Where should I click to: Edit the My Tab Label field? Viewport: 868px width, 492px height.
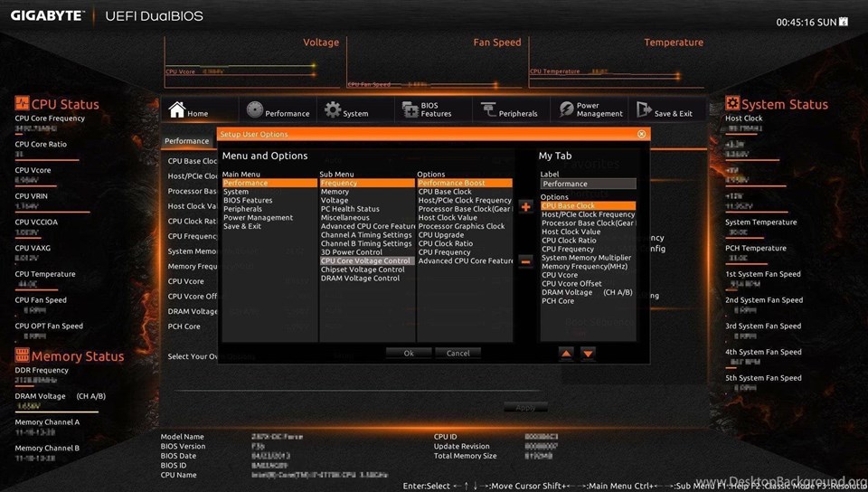(588, 184)
